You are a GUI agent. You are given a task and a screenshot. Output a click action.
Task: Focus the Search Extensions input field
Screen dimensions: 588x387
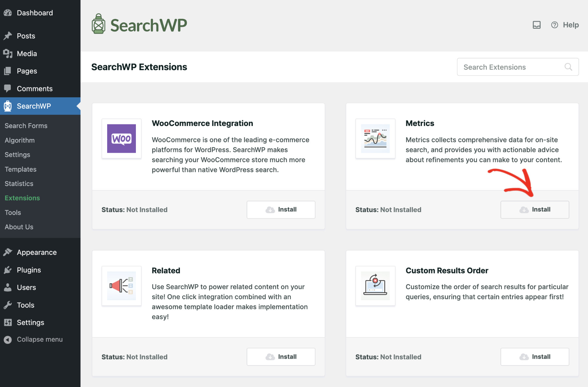[518, 67]
